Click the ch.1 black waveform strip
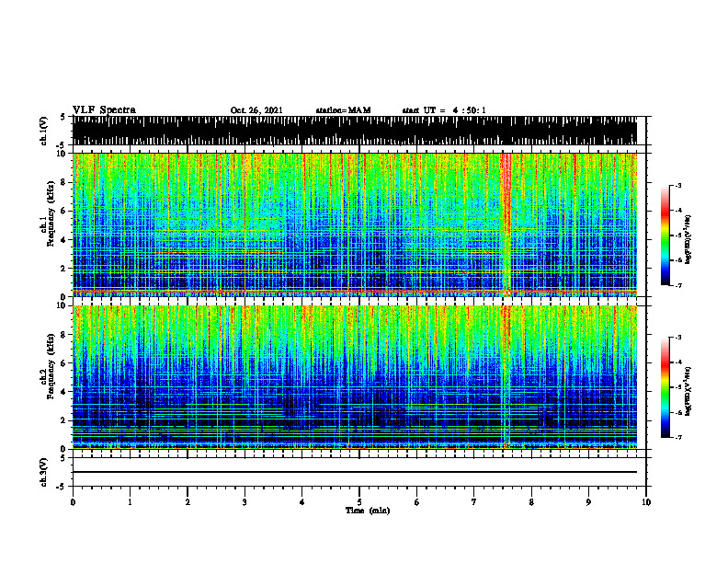 355,131
